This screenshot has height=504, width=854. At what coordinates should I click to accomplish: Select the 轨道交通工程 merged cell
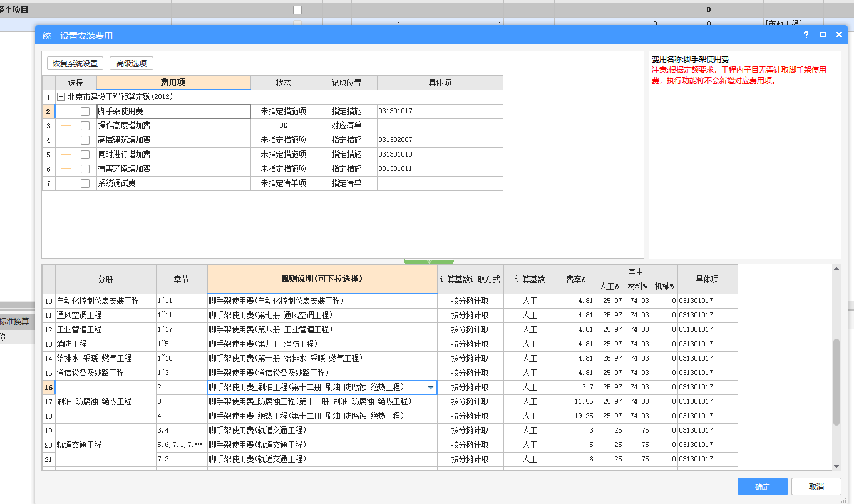point(106,445)
